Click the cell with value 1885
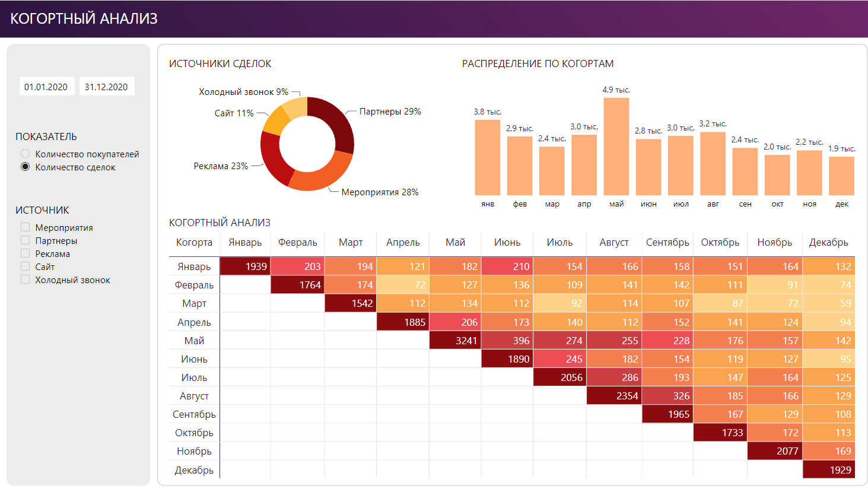This screenshot has width=868, height=489. [x=403, y=322]
